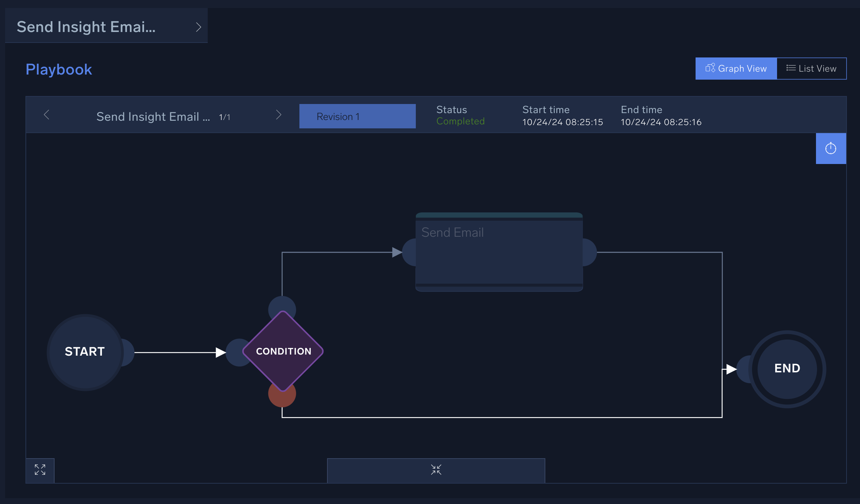Image resolution: width=860 pixels, height=504 pixels.
Task: Open the Send Insight Emai... breadcrumb tab
Action: (86, 27)
